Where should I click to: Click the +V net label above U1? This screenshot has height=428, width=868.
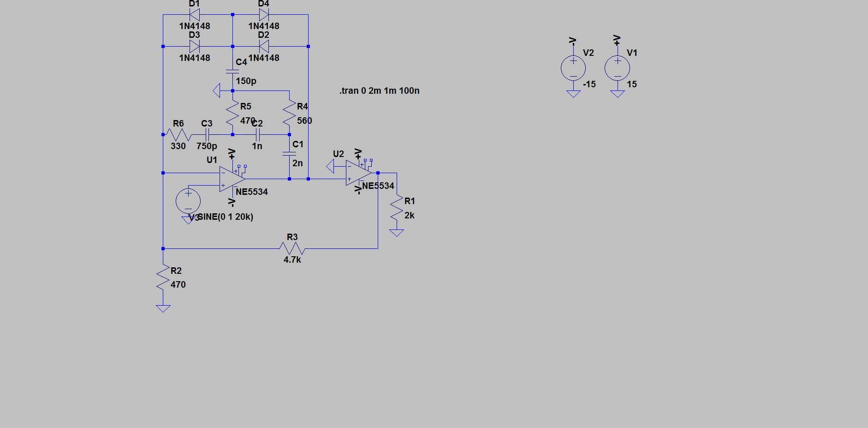[x=232, y=154]
